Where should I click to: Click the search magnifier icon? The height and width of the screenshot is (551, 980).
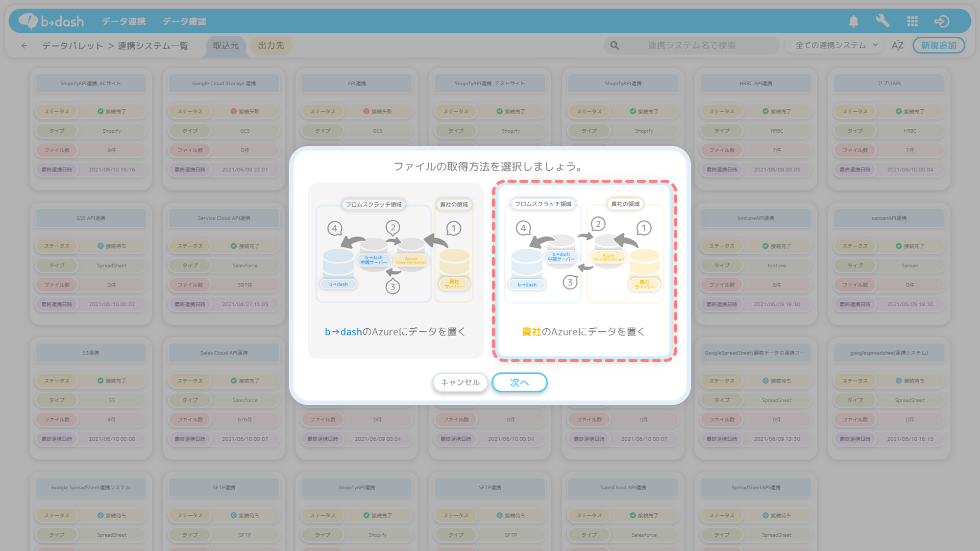(614, 46)
